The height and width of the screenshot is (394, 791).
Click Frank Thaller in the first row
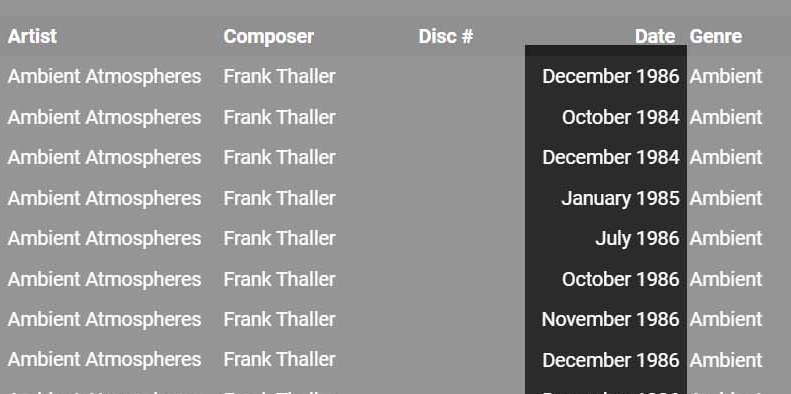pyautogui.click(x=279, y=76)
